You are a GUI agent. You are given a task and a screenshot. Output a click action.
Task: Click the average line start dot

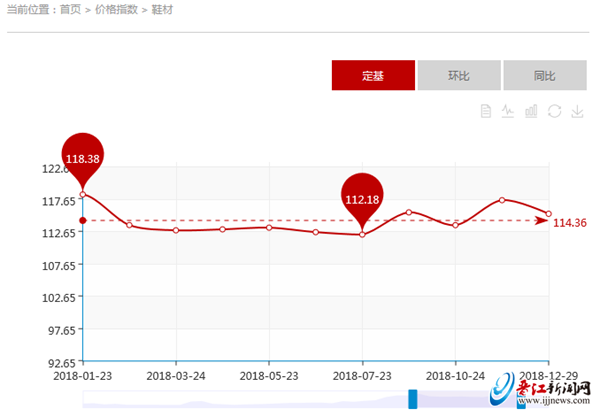click(x=83, y=220)
